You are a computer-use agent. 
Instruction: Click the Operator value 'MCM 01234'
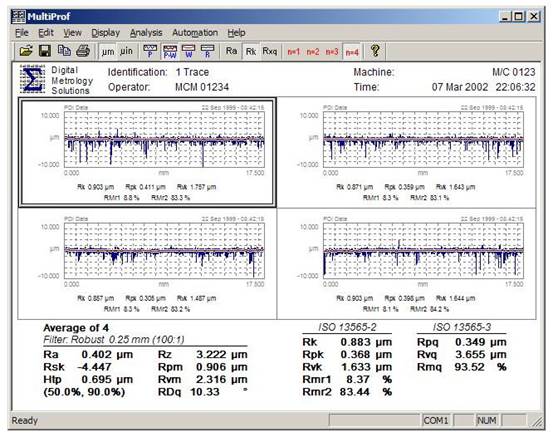202,87
